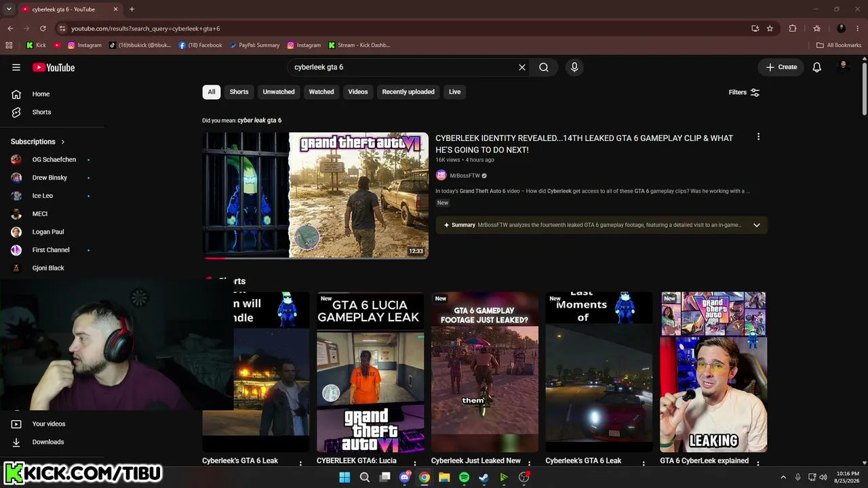
Task: Open the YouTube guide hamburger menu
Action: pyautogui.click(x=16, y=67)
